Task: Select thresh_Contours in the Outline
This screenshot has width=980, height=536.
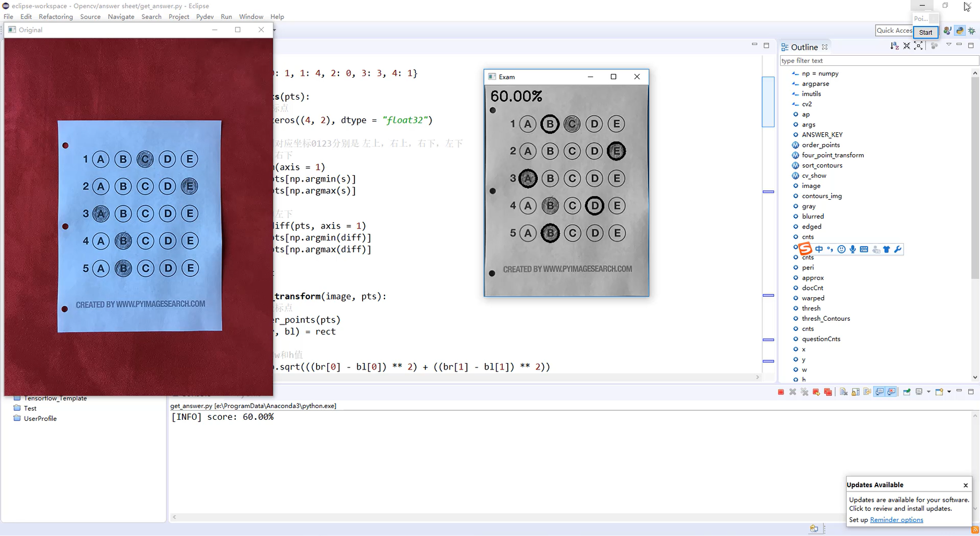Action: pos(826,318)
